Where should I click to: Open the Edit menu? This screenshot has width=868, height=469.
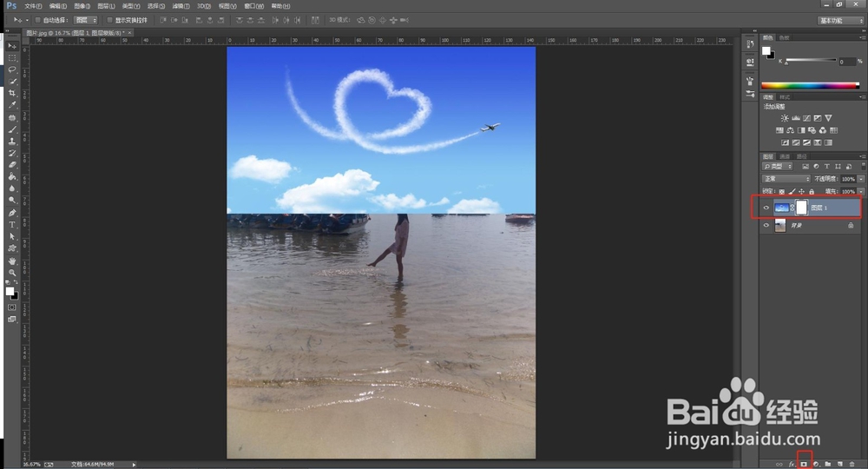click(57, 6)
